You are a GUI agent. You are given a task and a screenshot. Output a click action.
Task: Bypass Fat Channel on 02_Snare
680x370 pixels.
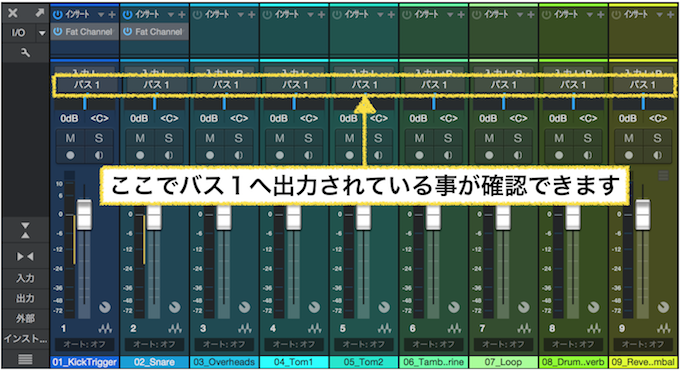point(128,32)
